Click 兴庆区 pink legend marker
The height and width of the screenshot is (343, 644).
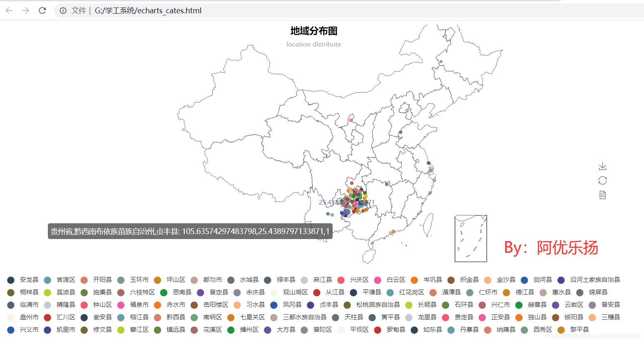pos(341,280)
